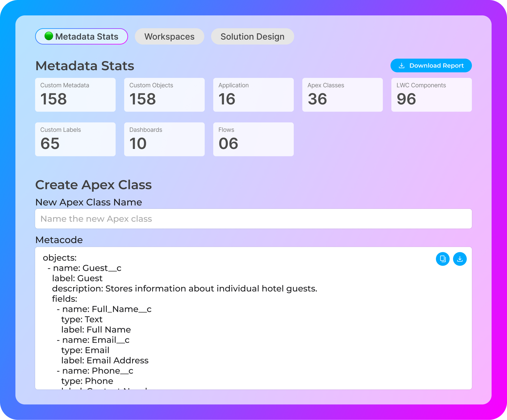Screen dimensions: 507x420
Task: Click the download icon inside Download Report
Action: (x=401, y=65)
